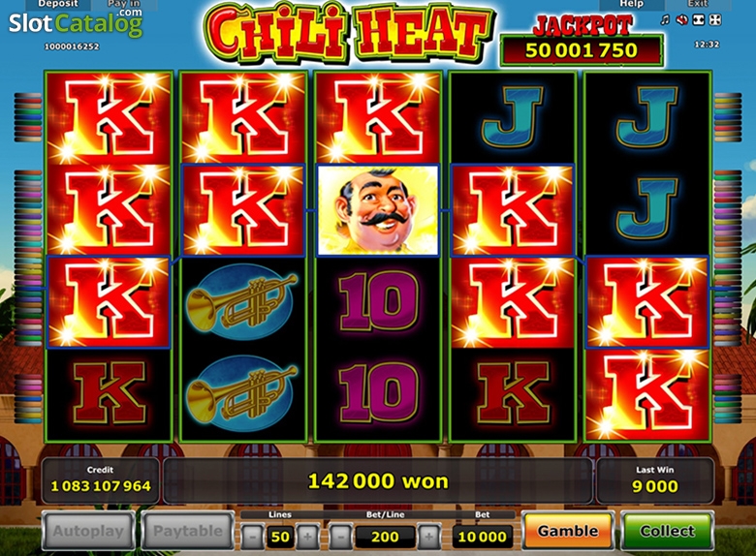Viewport: 756px width, 556px height.
Task: Click the horizontal-arrows widescreen icon
Action: click(699, 19)
